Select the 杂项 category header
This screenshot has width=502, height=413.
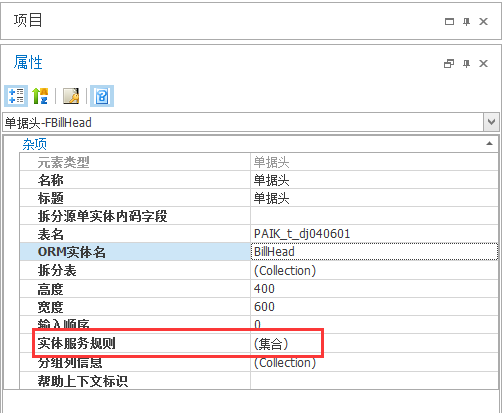[34, 144]
